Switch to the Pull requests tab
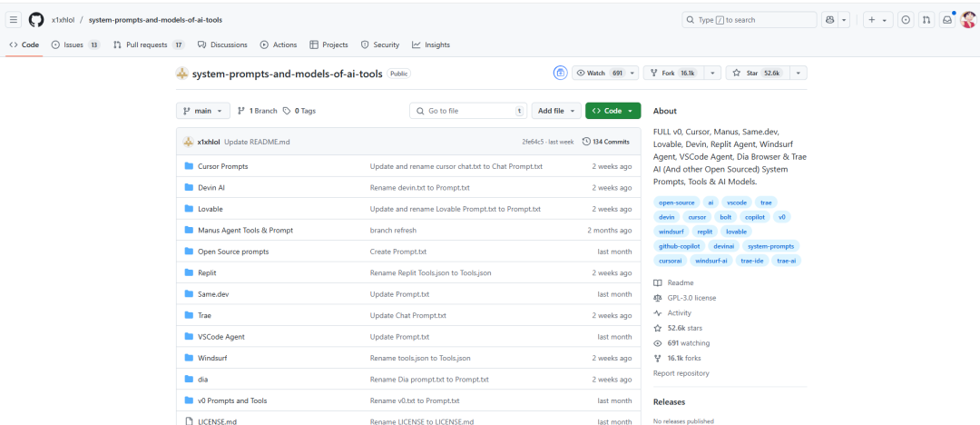This screenshot has width=980, height=425. click(148, 44)
